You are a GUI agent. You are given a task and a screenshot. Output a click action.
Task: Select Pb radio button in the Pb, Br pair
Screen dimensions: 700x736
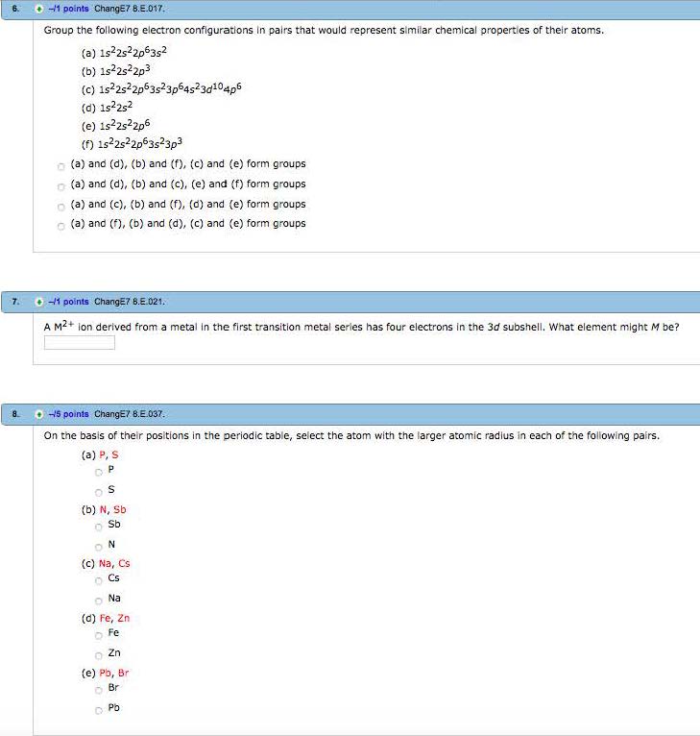[98, 709]
